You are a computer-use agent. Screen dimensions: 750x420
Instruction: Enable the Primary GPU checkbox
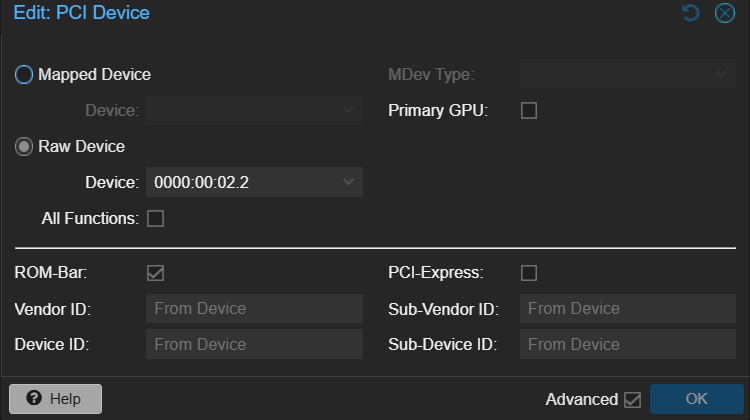(x=529, y=111)
